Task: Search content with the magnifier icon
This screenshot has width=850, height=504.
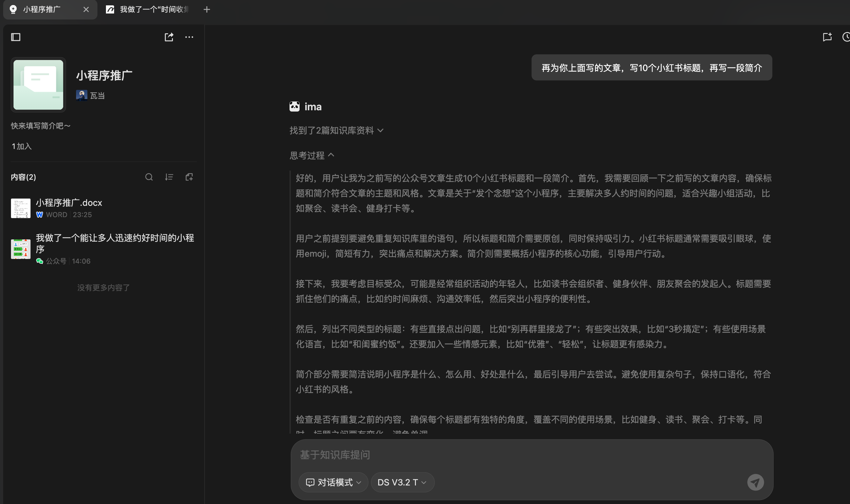Action: [x=149, y=177]
